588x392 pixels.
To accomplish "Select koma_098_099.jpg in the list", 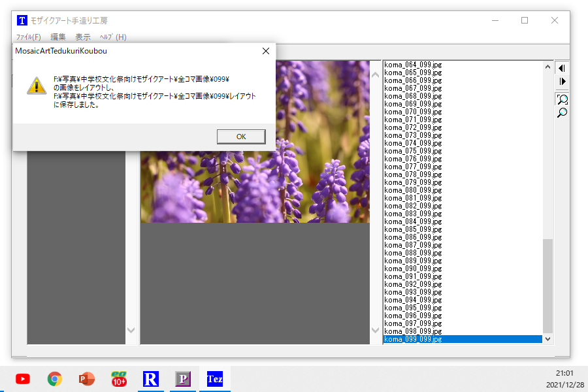I will [x=463, y=331].
